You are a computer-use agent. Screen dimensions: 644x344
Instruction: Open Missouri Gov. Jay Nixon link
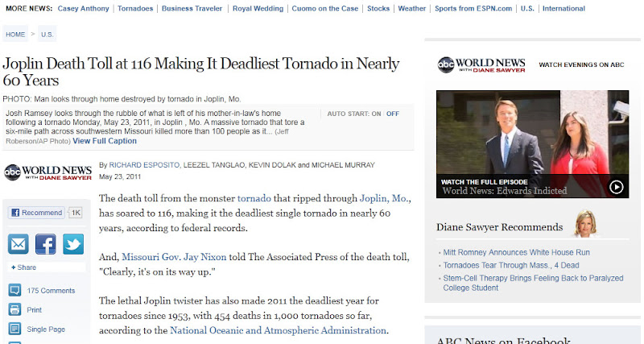coord(174,257)
